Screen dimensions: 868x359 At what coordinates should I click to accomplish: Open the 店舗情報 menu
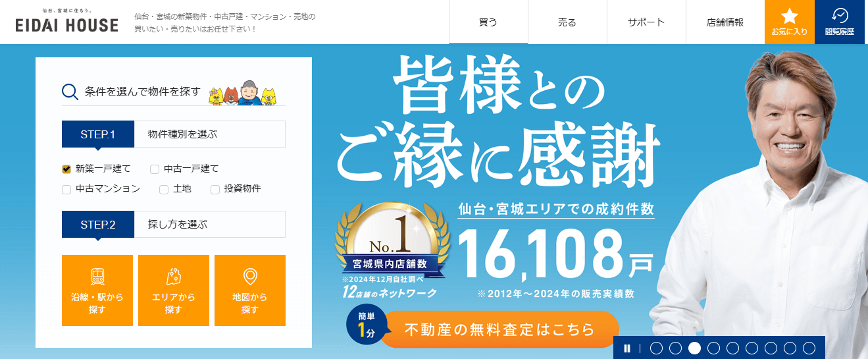pos(725,22)
